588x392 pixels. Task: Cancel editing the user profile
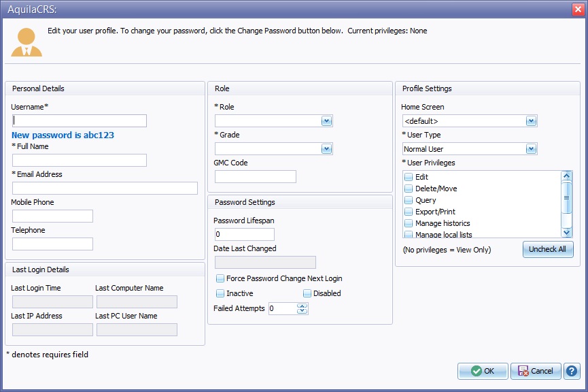coord(536,371)
